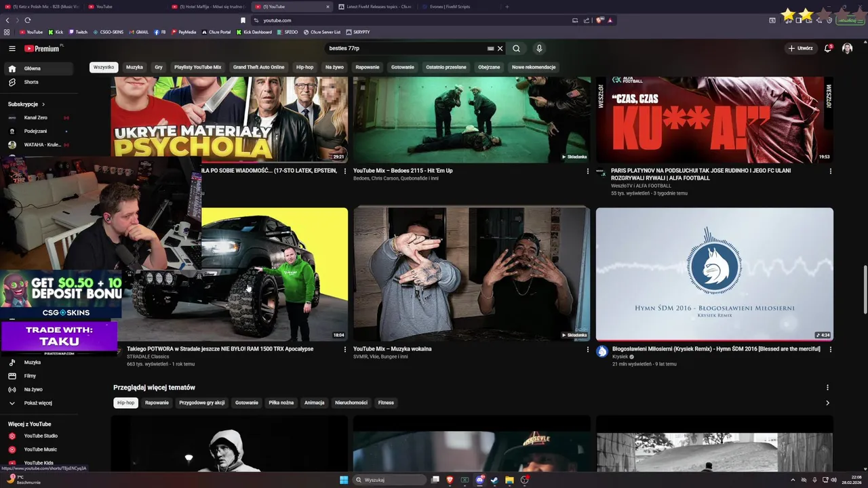868x488 pixels.
Task: Click the YouTube Premium logo
Action: tap(43, 48)
